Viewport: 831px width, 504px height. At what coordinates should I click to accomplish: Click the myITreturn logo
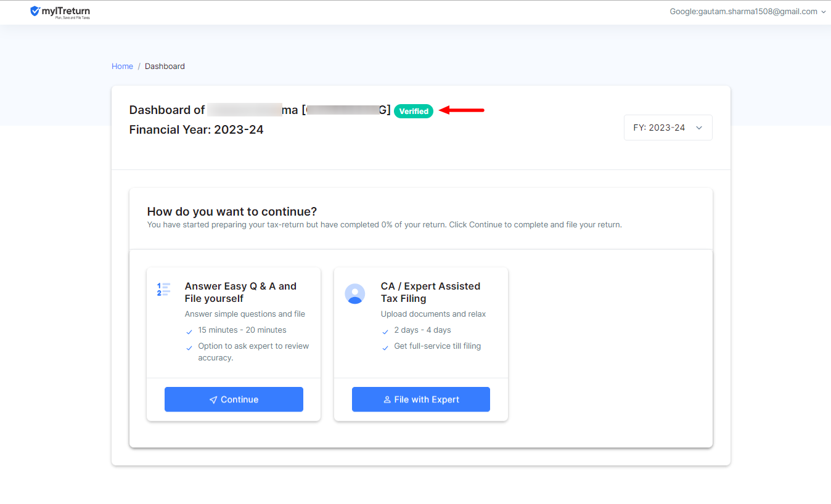(60, 12)
